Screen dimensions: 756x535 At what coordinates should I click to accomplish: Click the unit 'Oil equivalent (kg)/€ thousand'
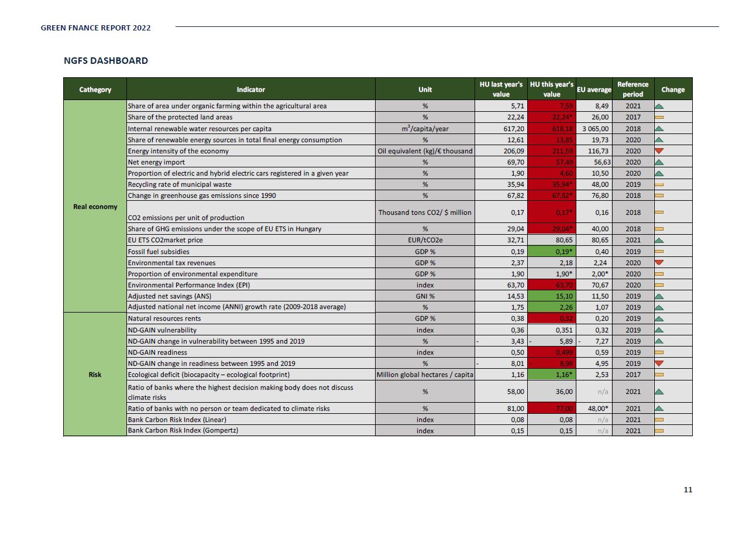point(425,151)
